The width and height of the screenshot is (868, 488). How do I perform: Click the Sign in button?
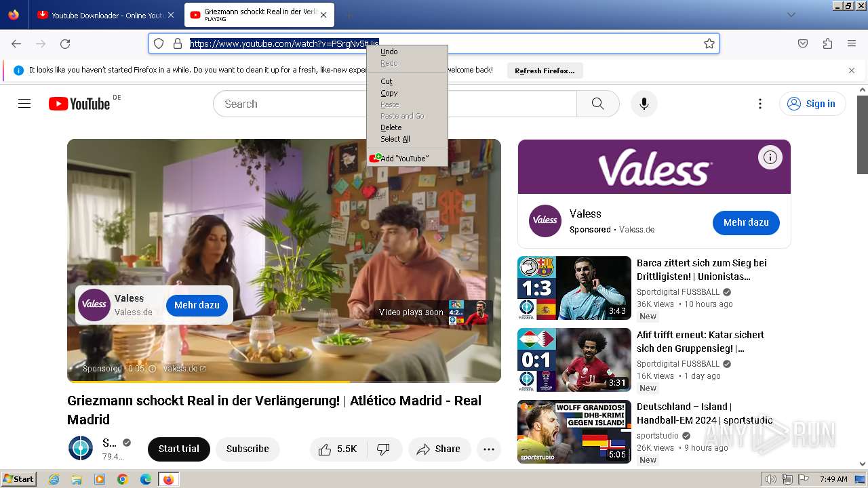(x=812, y=104)
